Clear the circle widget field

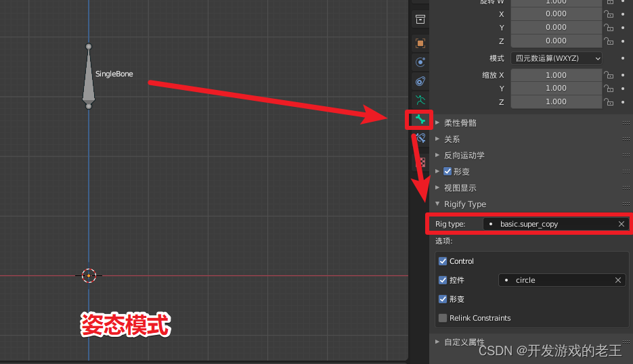[617, 280]
